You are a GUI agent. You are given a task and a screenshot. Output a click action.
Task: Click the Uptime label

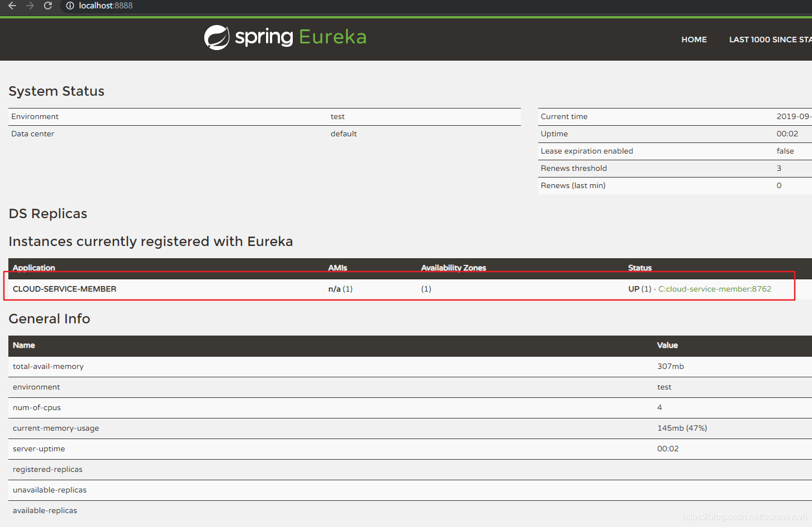pyautogui.click(x=554, y=134)
